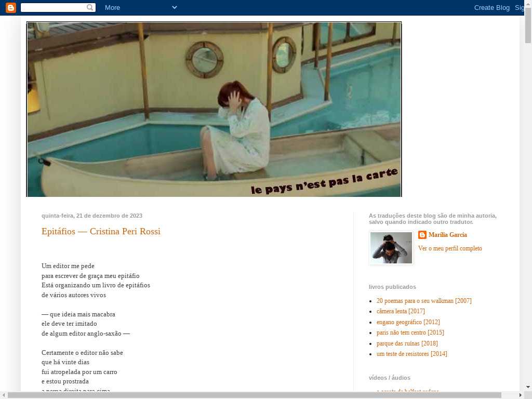The height and width of the screenshot is (399, 532).
Task: Click the orange Blogger logo icon
Action: [11, 7]
